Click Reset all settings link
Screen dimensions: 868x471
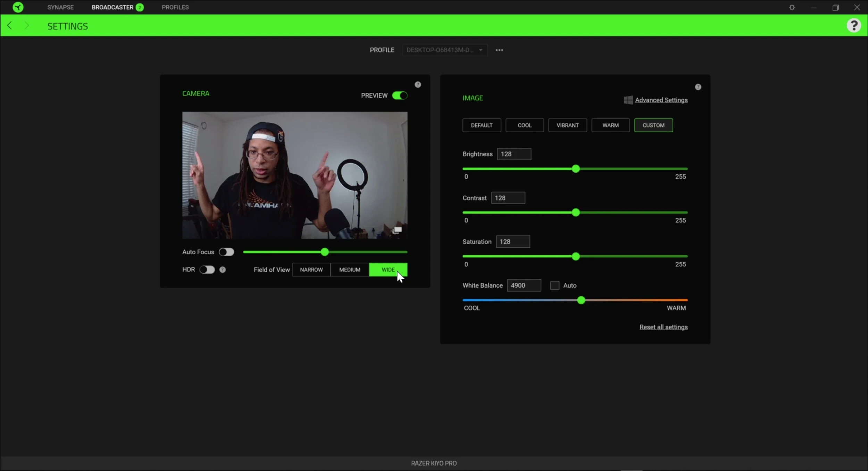663,327
